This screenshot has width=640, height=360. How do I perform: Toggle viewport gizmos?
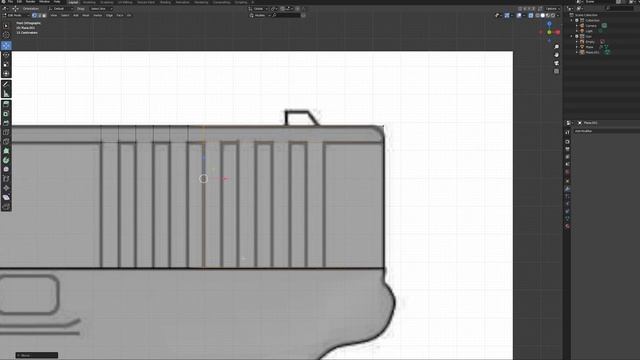coord(507,15)
